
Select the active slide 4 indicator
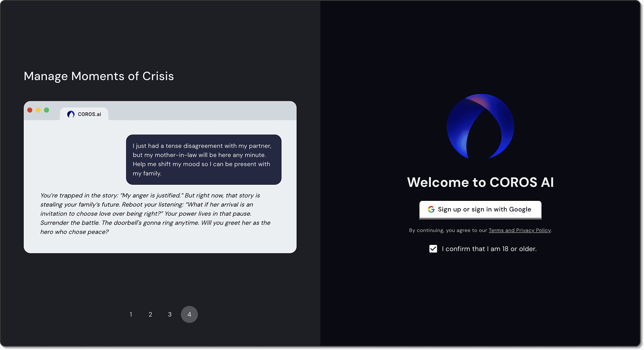pos(189,314)
